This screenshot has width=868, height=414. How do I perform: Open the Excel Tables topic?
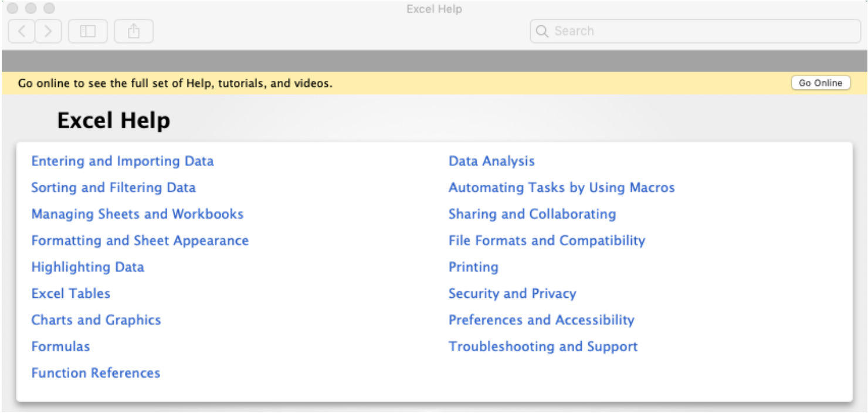pyautogui.click(x=71, y=293)
